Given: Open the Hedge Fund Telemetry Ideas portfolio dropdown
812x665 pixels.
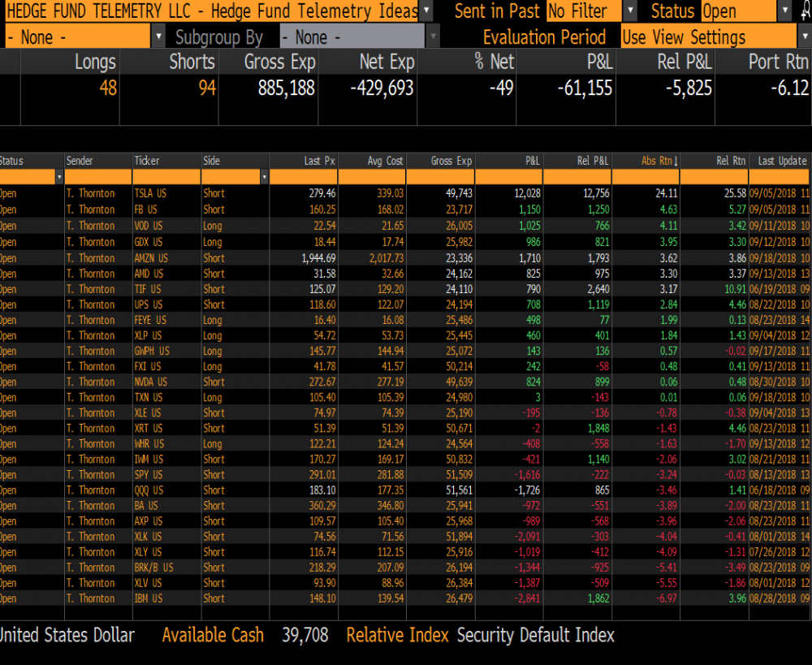Looking at the screenshot, I should click(425, 11).
